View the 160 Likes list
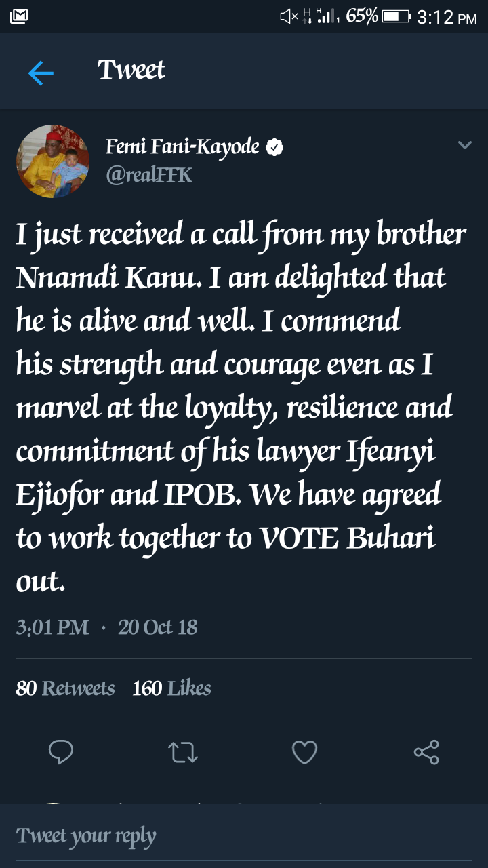This screenshot has height=868, width=488. tap(171, 688)
